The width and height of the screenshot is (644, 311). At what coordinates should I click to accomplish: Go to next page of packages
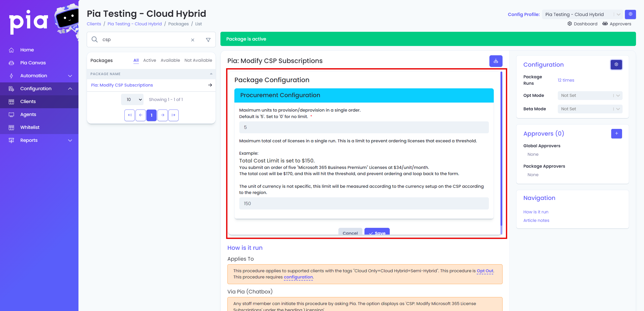pos(162,115)
